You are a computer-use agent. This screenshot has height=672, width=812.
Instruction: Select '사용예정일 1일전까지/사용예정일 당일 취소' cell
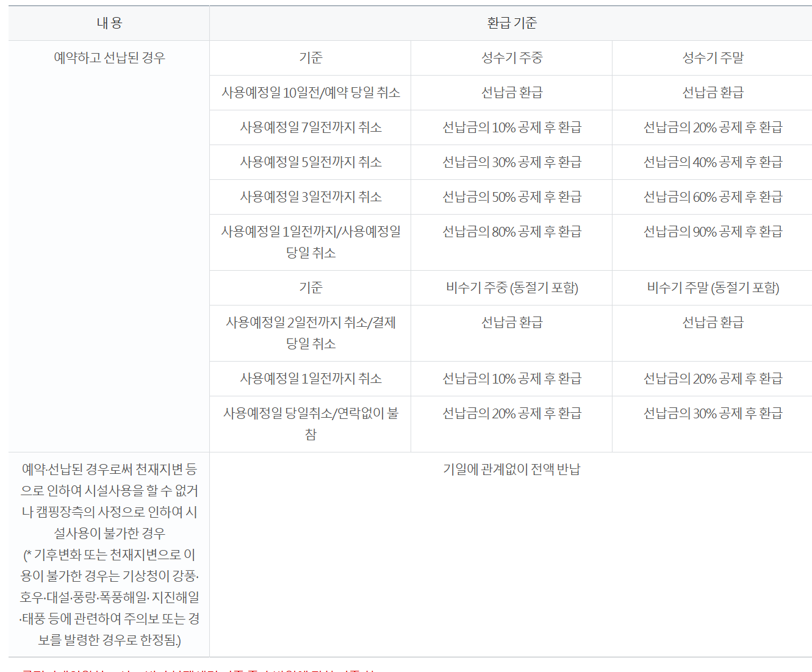point(311,242)
